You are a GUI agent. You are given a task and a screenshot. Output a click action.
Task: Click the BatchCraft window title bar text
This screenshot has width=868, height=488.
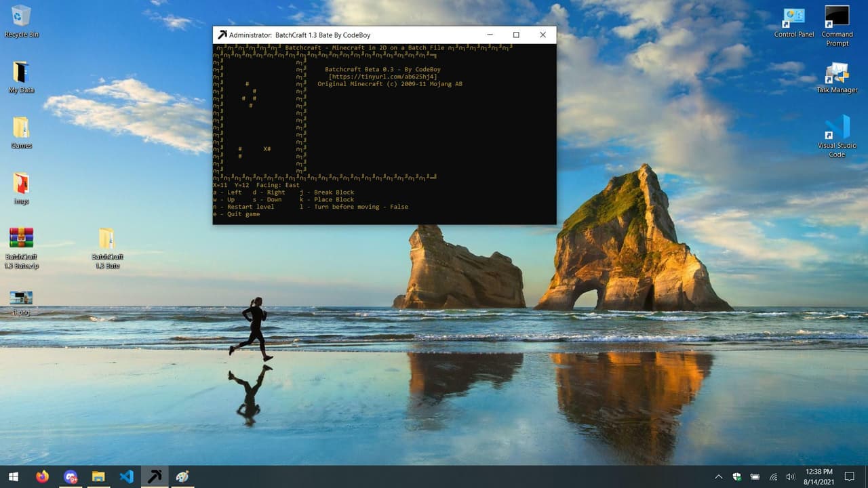tap(300, 35)
